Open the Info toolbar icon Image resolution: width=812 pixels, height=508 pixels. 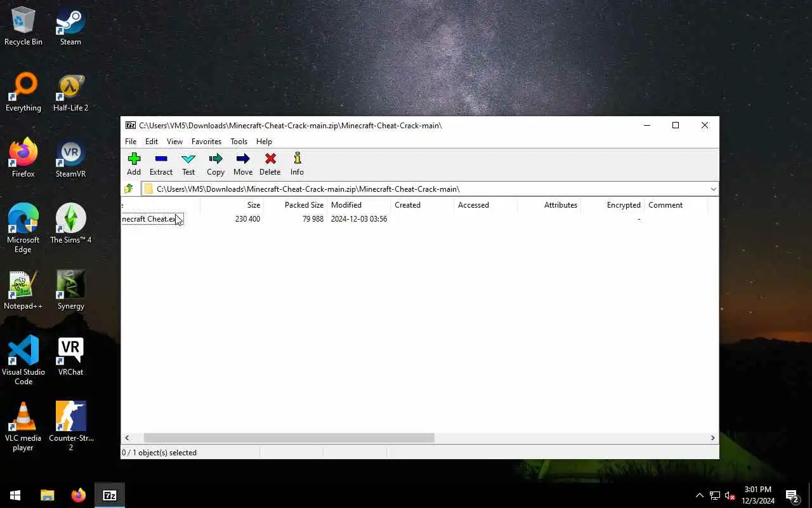tap(297, 164)
